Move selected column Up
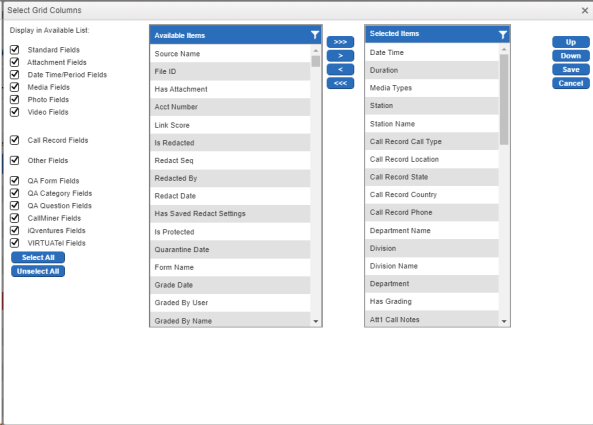 click(x=571, y=42)
